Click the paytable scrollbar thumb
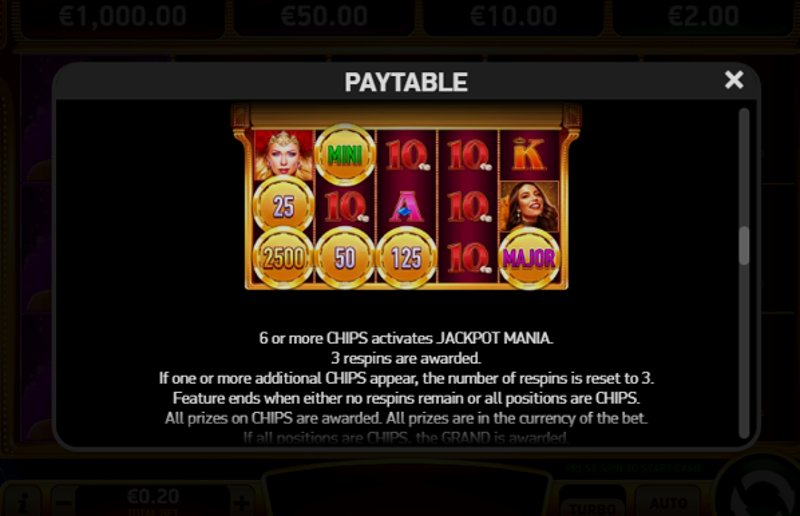Screen dimensions: 800x516 coord(744,245)
